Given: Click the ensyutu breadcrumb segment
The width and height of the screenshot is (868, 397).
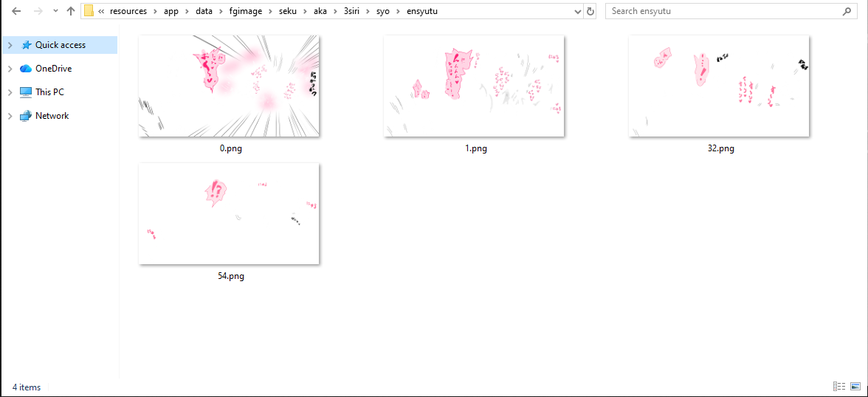Looking at the screenshot, I should pos(422,11).
